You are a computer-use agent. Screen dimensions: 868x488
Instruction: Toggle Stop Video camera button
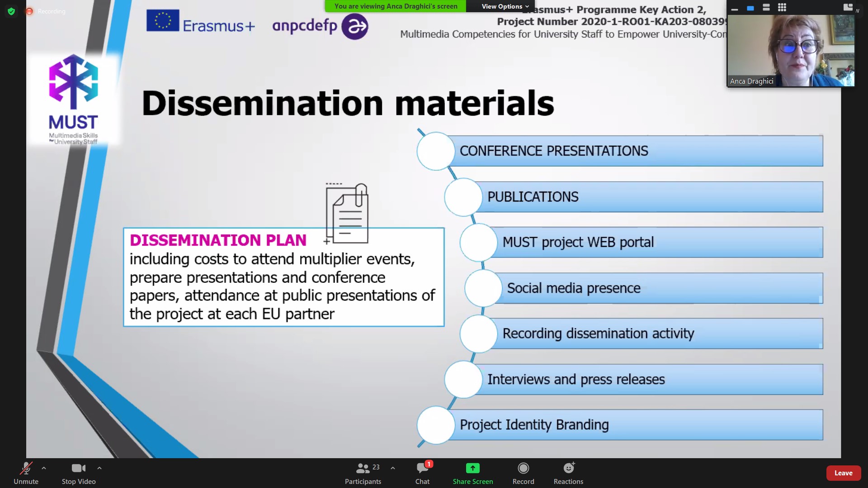pyautogui.click(x=79, y=469)
